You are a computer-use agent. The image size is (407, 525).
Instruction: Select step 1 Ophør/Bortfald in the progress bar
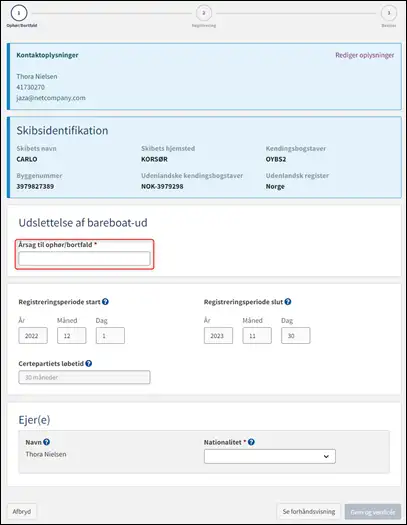coord(19,13)
